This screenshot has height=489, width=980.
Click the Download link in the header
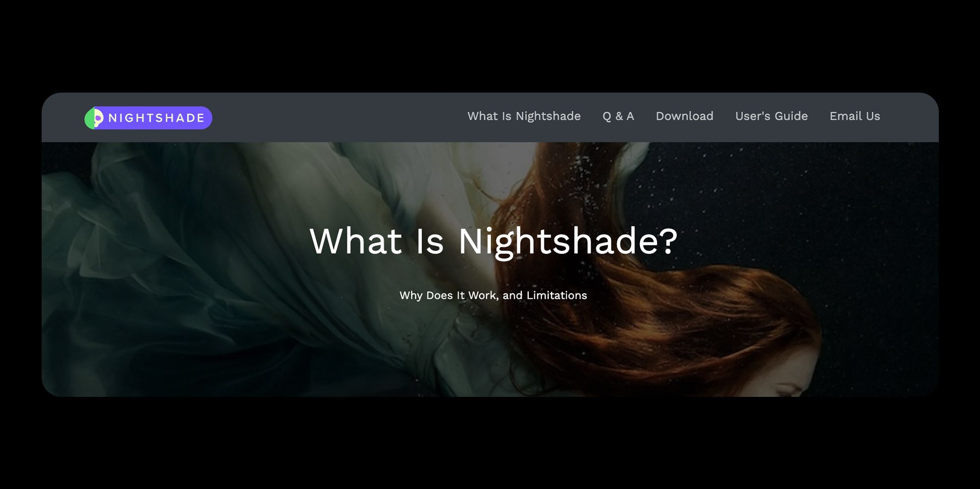point(684,116)
